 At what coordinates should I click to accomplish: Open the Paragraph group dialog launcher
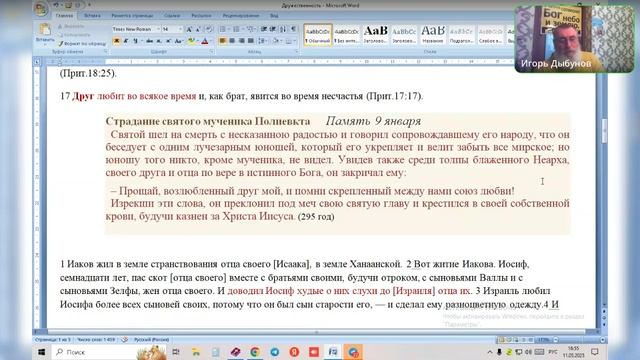point(296,52)
